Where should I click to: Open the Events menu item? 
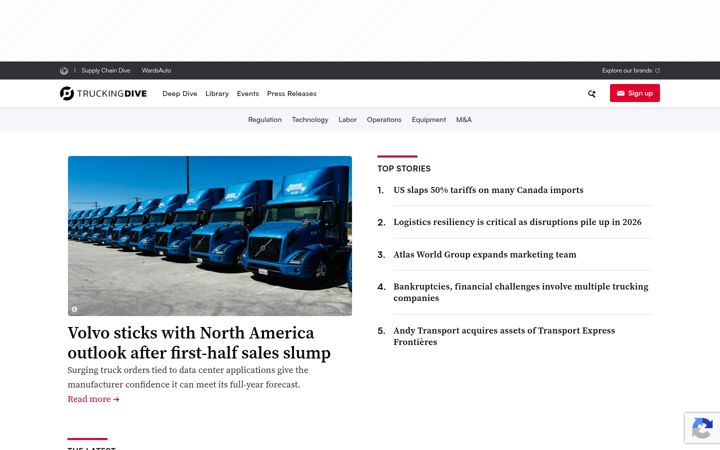[248, 94]
